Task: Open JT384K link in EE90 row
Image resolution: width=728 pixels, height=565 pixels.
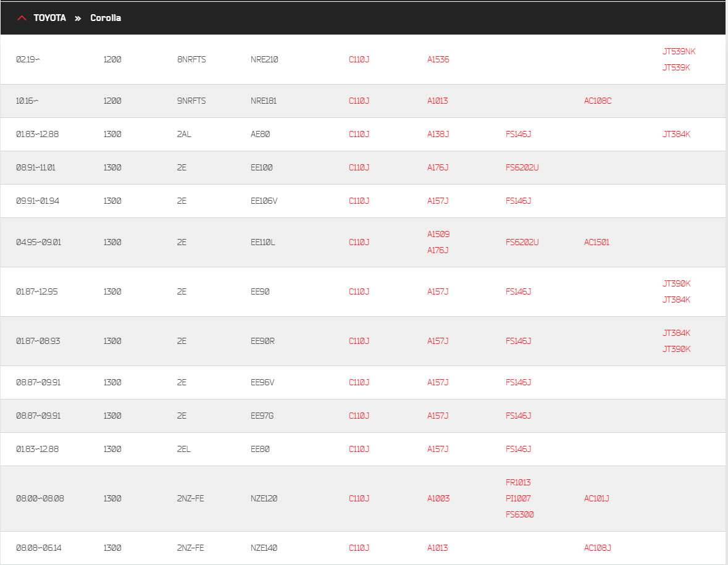Action: pos(676,299)
